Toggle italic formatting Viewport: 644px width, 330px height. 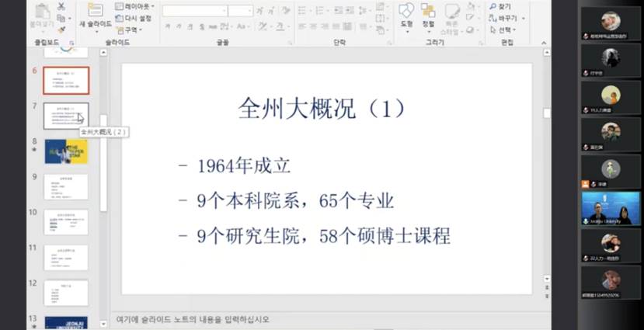pyautogui.click(x=179, y=26)
